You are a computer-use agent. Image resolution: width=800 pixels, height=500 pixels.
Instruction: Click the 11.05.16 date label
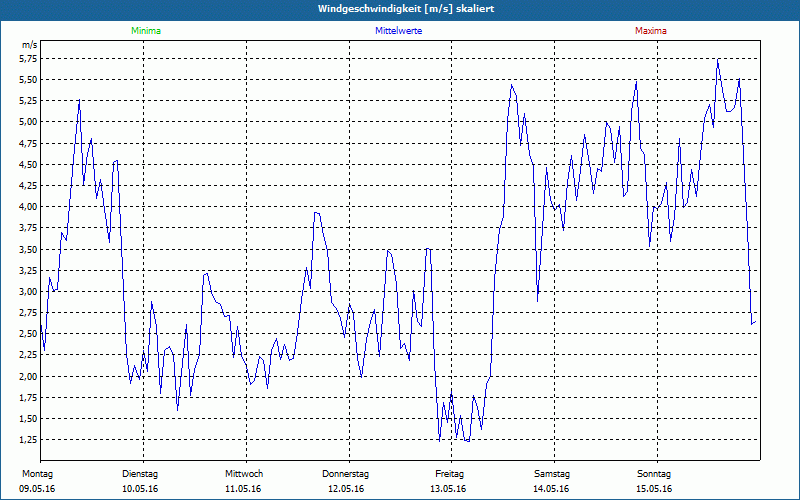point(243,489)
